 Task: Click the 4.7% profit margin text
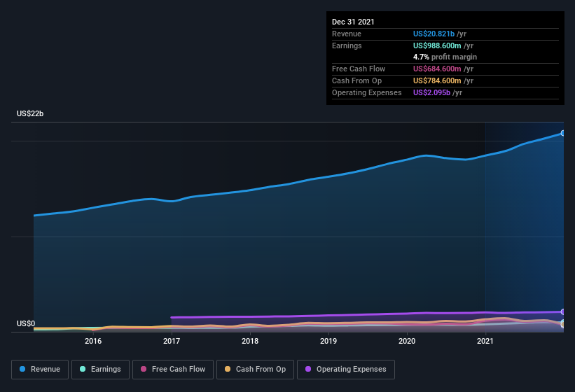445,57
